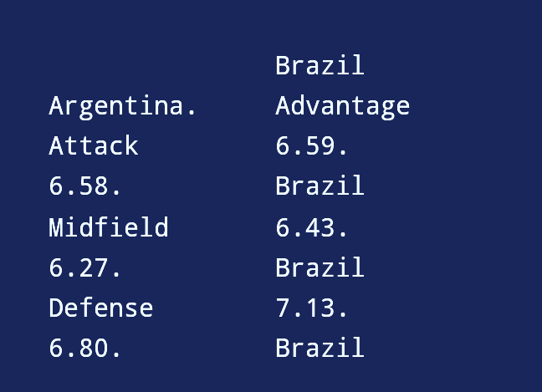Click the Advantage heading text
The height and width of the screenshot is (392, 542).
pos(343,106)
